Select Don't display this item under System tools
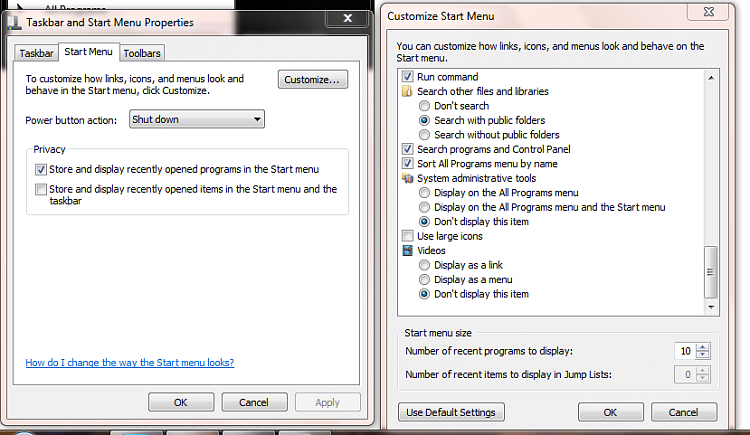Screen dimensions: 750x435 tap(424, 222)
